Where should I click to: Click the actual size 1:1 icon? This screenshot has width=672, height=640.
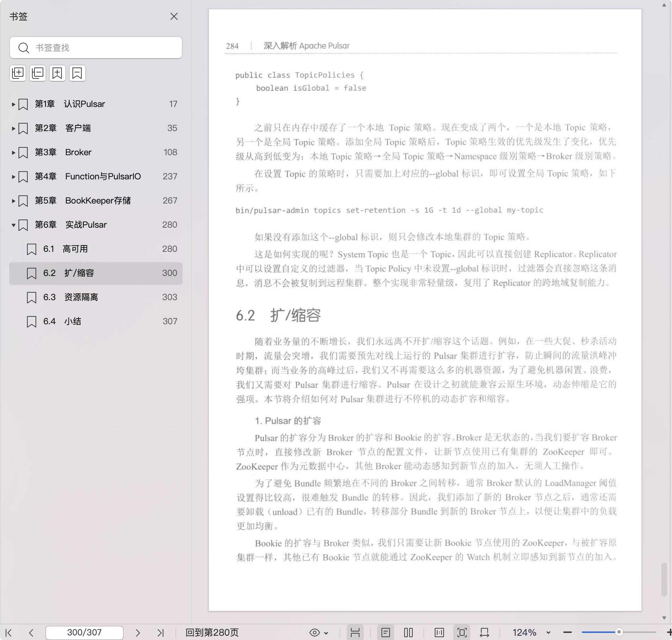tap(439, 633)
